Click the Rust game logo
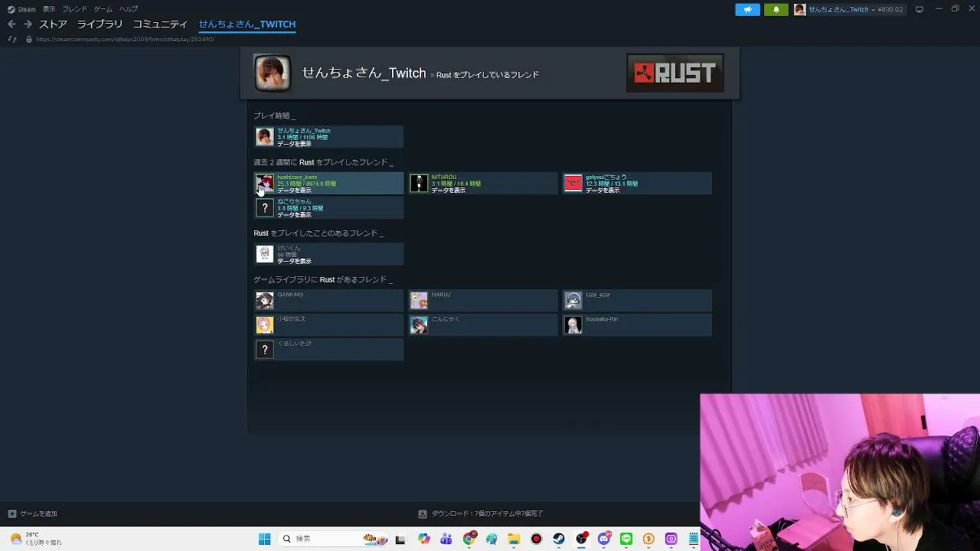 pos(675,73)
